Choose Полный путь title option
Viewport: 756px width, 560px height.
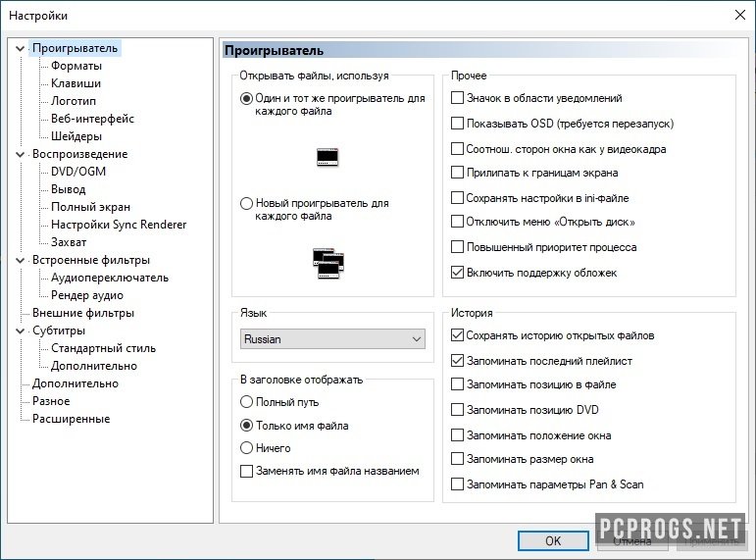click(x=246, y=402)
